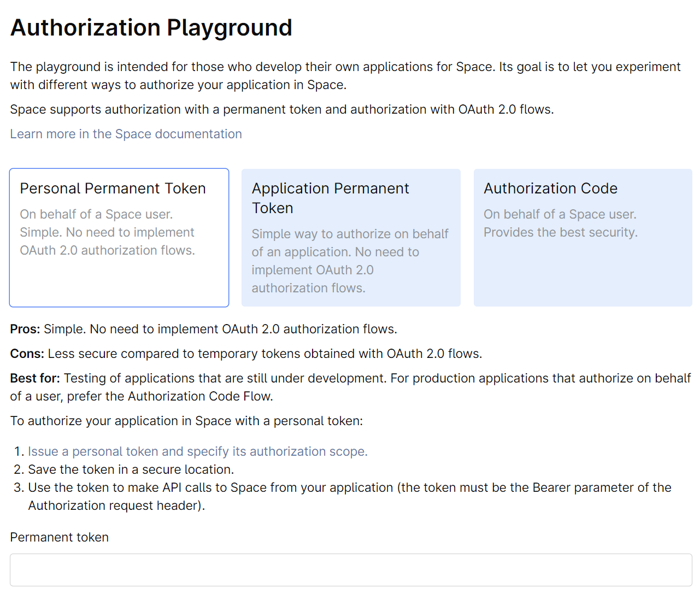Click the 'To authorize your application in Space' line
700x594 pixels.
(186, 421)
